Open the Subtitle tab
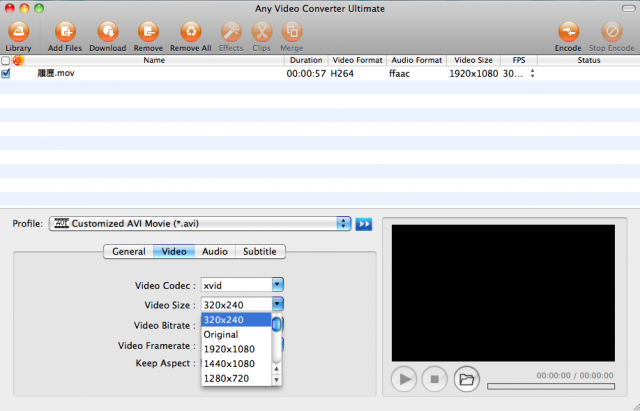 pyautogui.click(x=260, y=251)
